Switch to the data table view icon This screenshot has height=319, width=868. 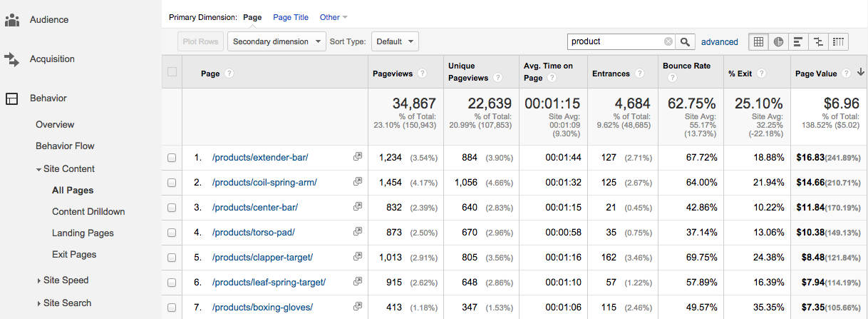click(758, 41)
